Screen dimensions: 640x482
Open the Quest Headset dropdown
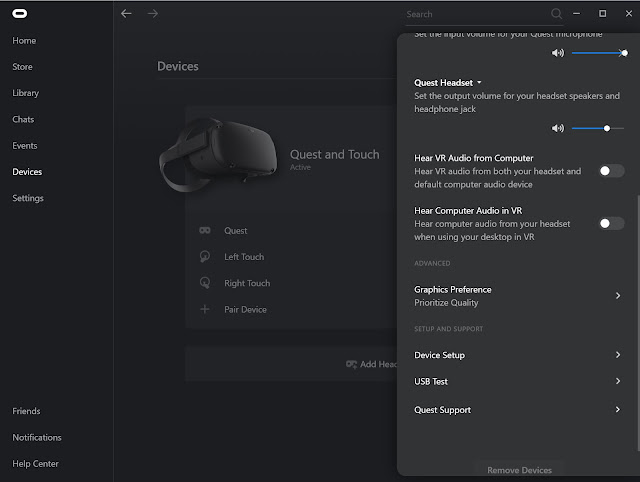[448, 82]
